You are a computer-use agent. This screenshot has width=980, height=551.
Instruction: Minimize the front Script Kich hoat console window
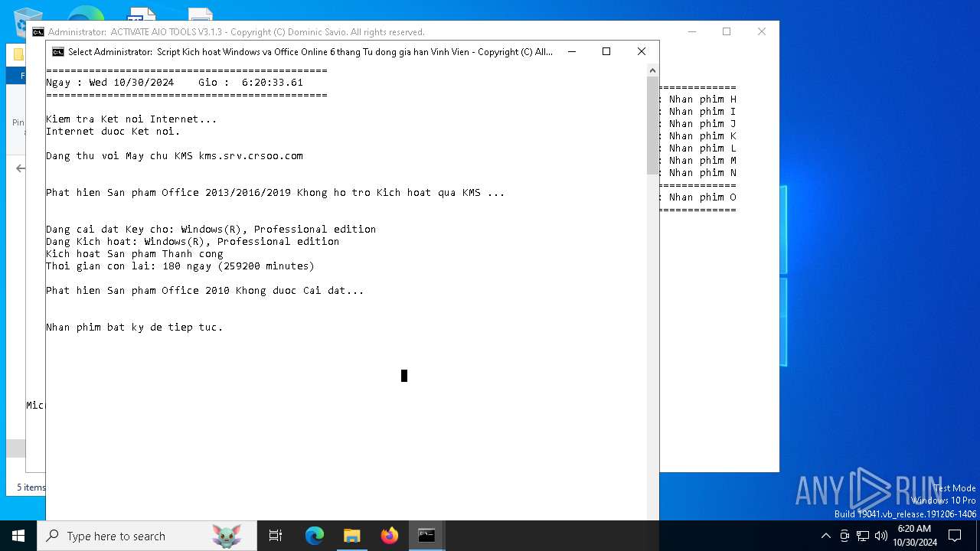(x=571, y=51)
